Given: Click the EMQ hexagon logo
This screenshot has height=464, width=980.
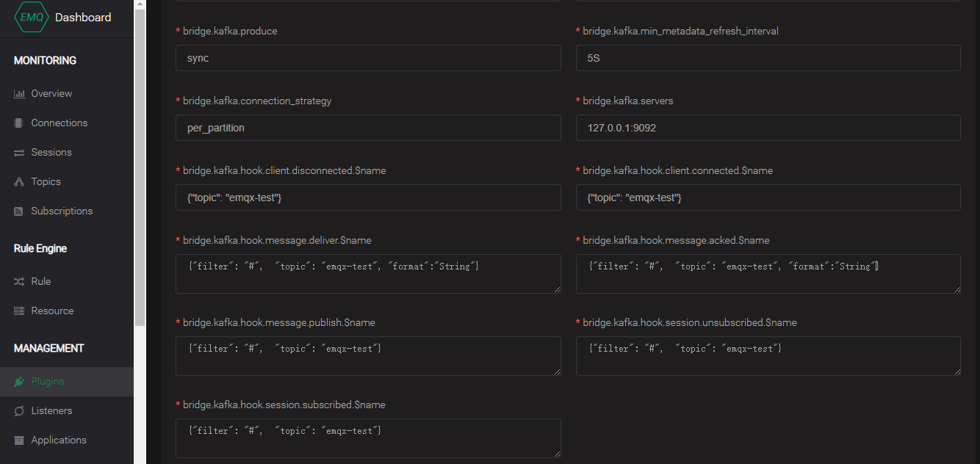Looking at the screenshot, I should click(31, 17).
